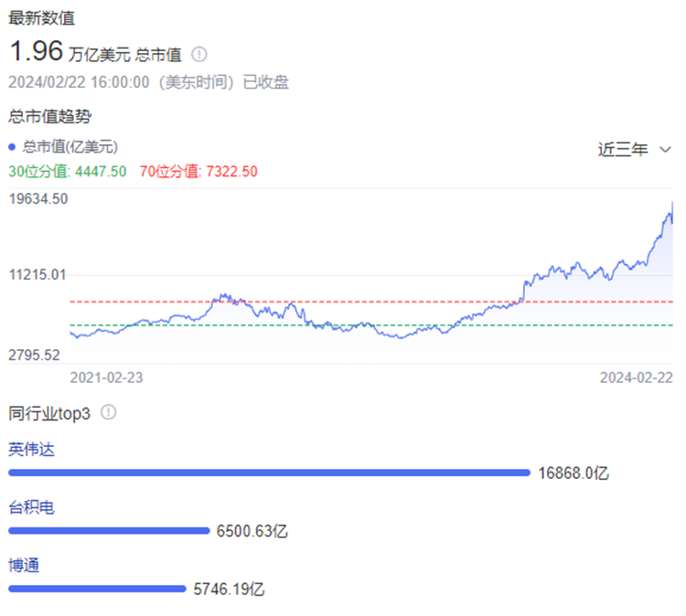The width and height of the screenshot is (686, 616).
Task: Click info icon next to 总市值
Action: click(199, 54)
